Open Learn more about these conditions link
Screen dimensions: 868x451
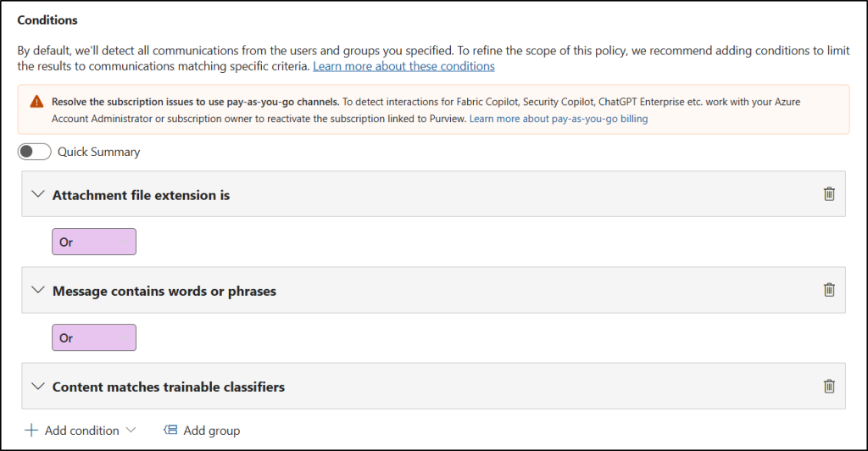click(403, 65)
